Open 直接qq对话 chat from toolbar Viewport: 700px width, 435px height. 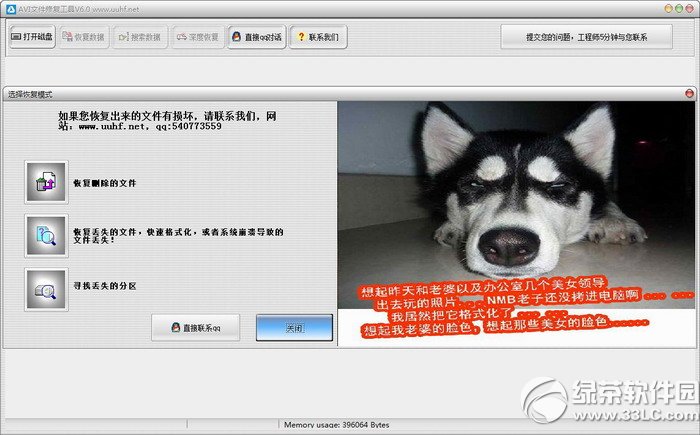point(257,37)
